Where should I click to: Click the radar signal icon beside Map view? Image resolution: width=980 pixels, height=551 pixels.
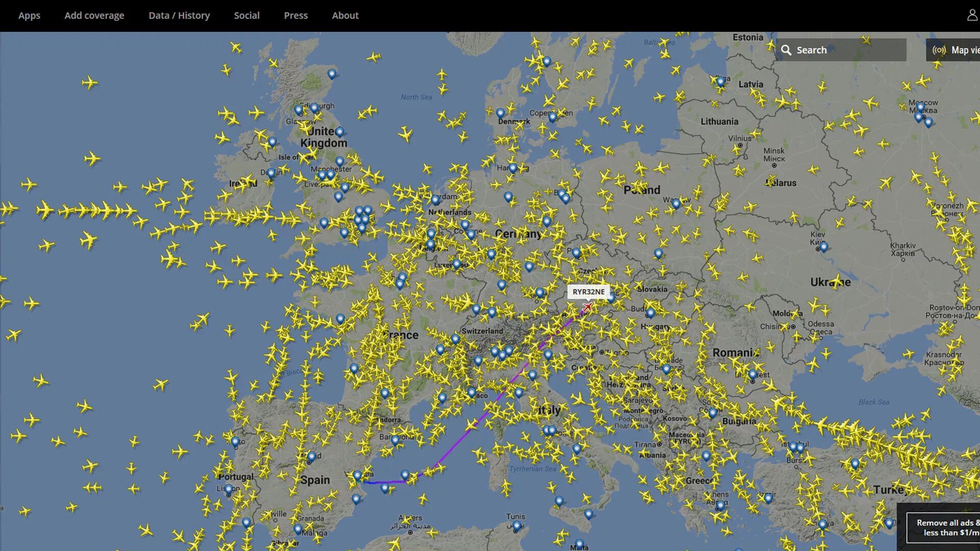(x=939, y=50)
